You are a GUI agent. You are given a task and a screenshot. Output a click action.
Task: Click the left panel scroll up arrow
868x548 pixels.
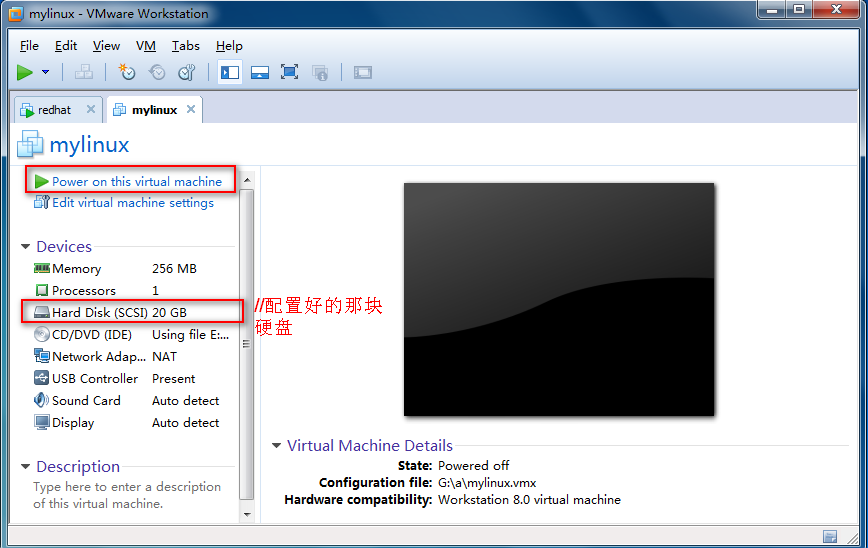247,180
